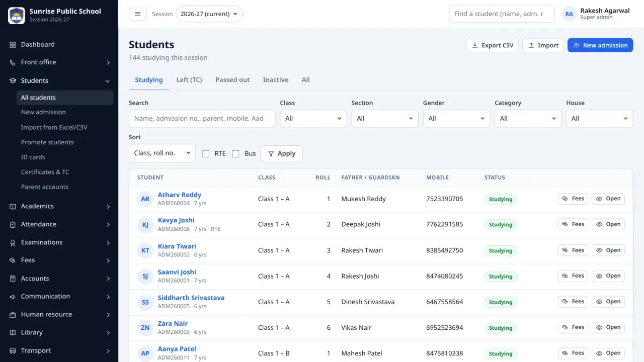Click the name/admission Search input field
This screenshot has width=644, height=362.
coord(202,119)
